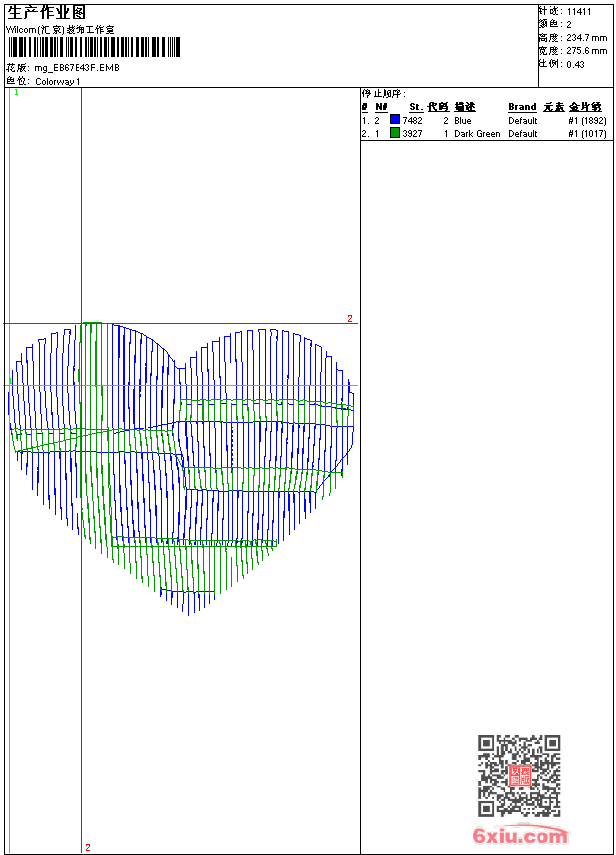Viewport: 616px width, 855px height.
Task: Click the red marker 2 at the right
Action: coord(349,318)
